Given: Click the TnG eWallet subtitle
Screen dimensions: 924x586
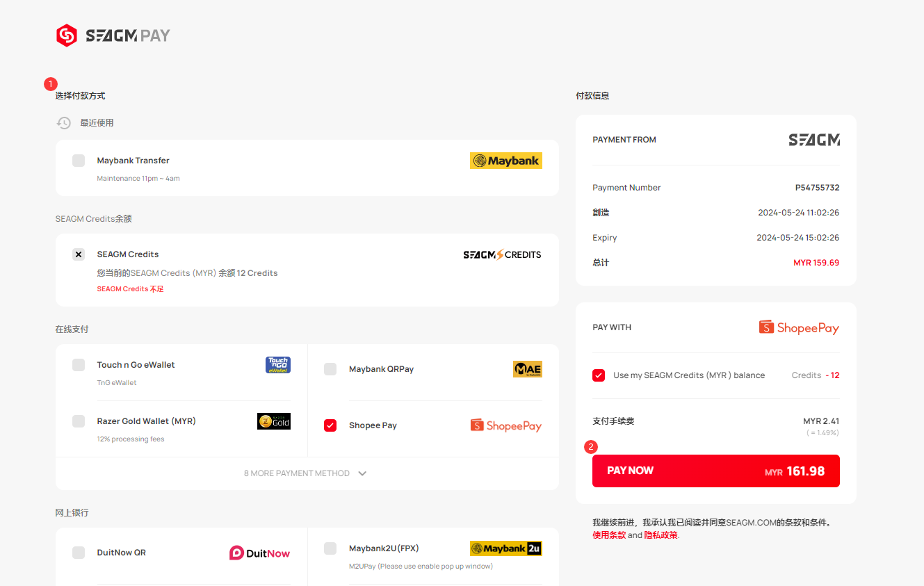Looking at the screenshot, I should (x=117, y=383).
